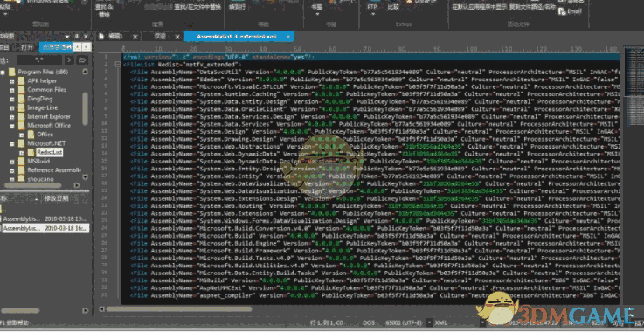This screenshot has height=332, width=644.
Task: Collapse the Program Files (x86) node
Action: (3, 72)
